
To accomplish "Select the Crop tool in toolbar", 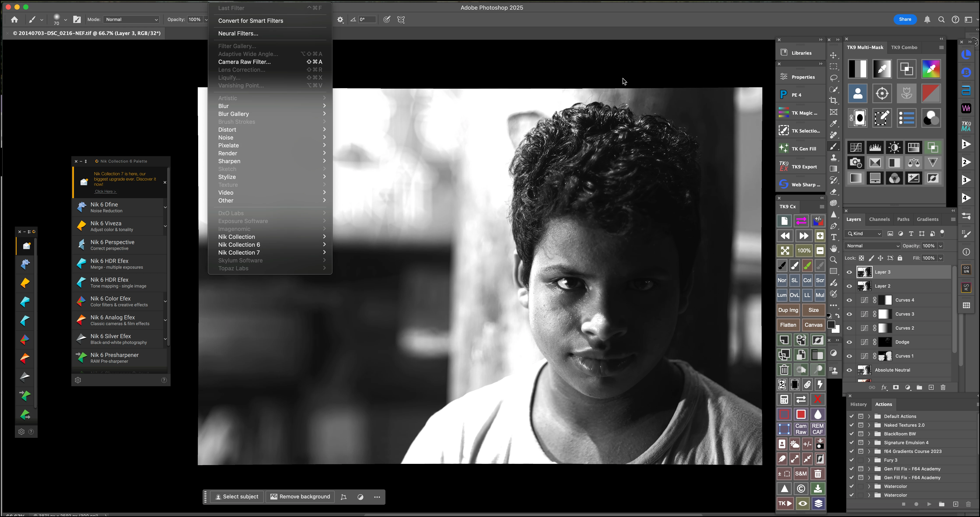I will (833, 101).
